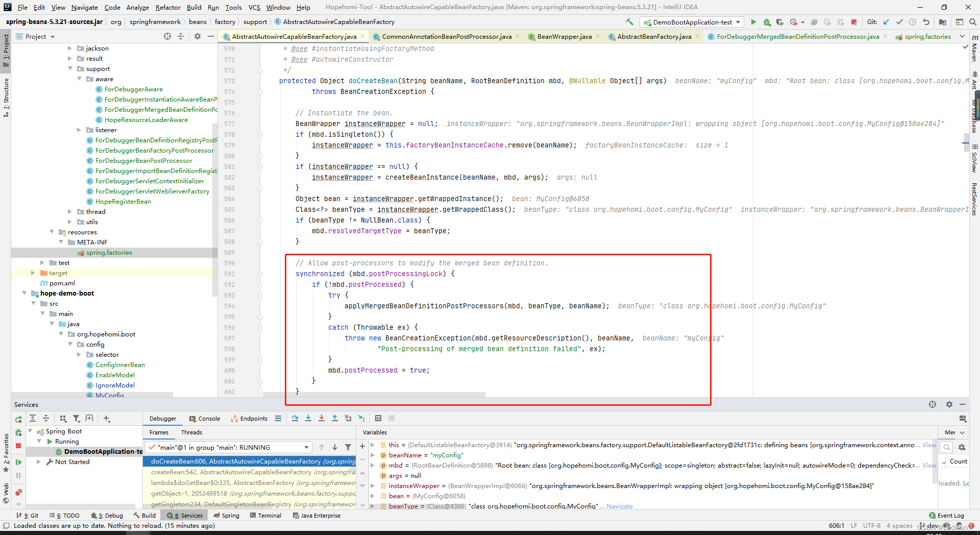Screen dimensions: 980x535
Task: Toggle the Z: Structure tool window button
Action: click(6, 97)
